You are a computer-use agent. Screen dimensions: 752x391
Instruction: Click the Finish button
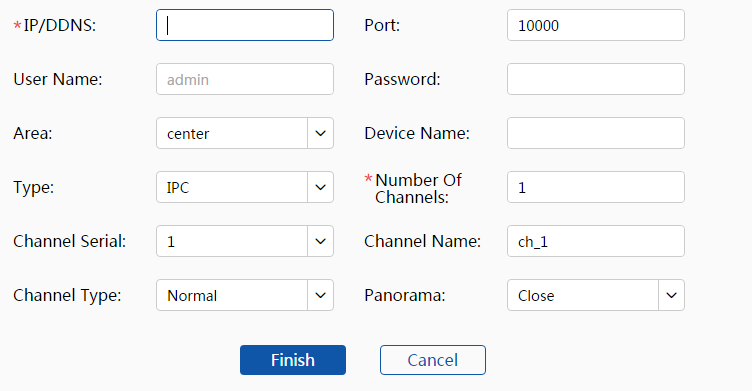point(293,360)
